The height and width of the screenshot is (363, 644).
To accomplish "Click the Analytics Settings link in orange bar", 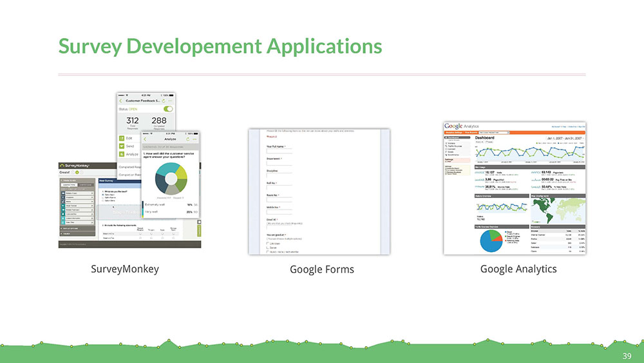I will [x=454, y=133].
